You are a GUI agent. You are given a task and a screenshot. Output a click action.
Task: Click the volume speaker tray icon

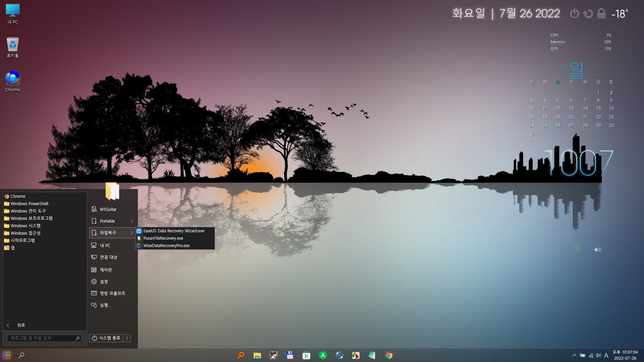point(598,355)
